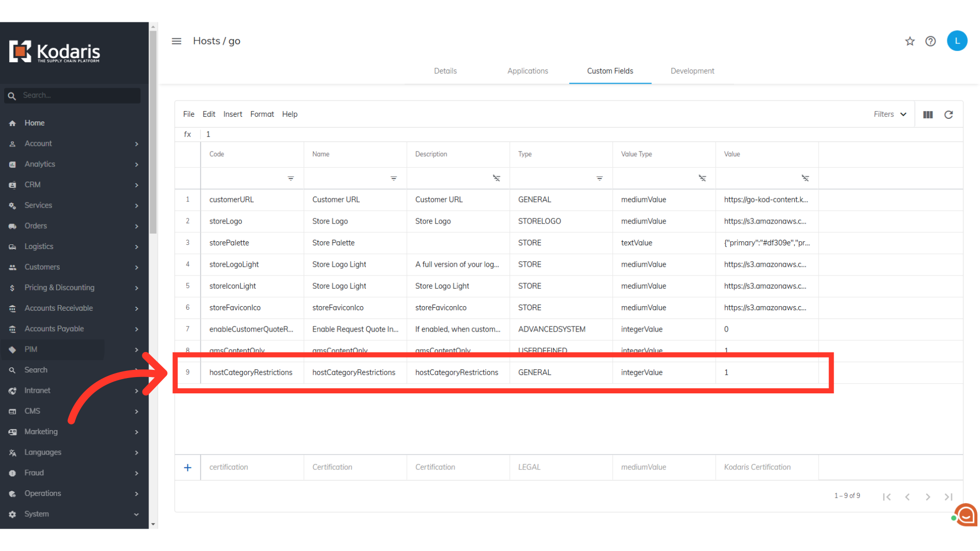The height and width of the screenshot is (551, 980).
Task: Click Home in the sidebar
Action: [34, 123]
